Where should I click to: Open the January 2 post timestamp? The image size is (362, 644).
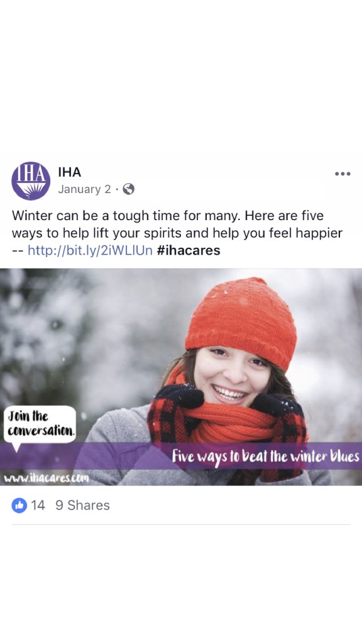click(x=85, y=189)
